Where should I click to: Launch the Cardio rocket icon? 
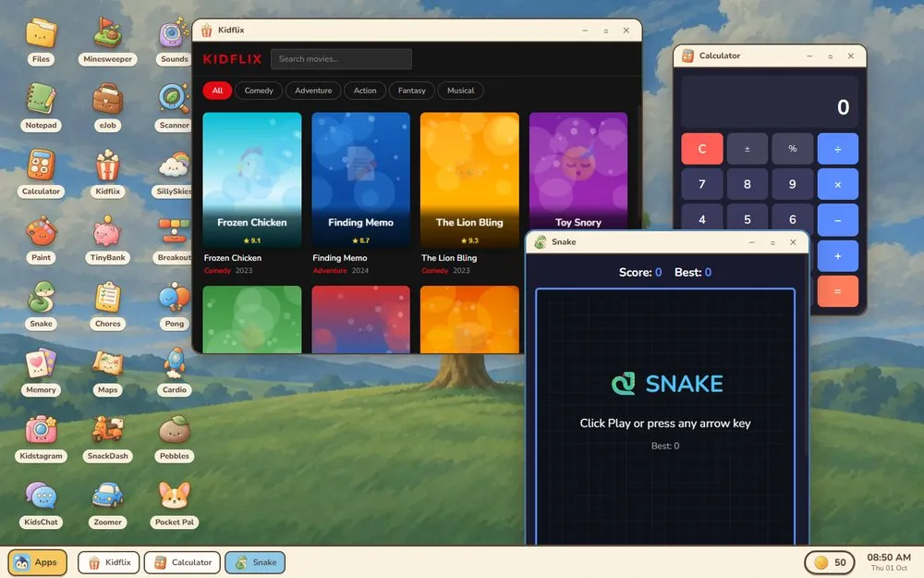click(x=175, y=371)
